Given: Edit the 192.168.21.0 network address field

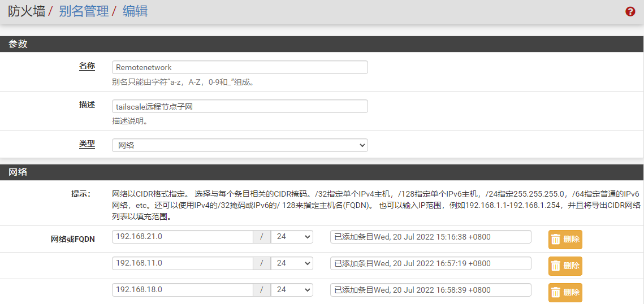Looking at the screenshot, I should point(182,237).
